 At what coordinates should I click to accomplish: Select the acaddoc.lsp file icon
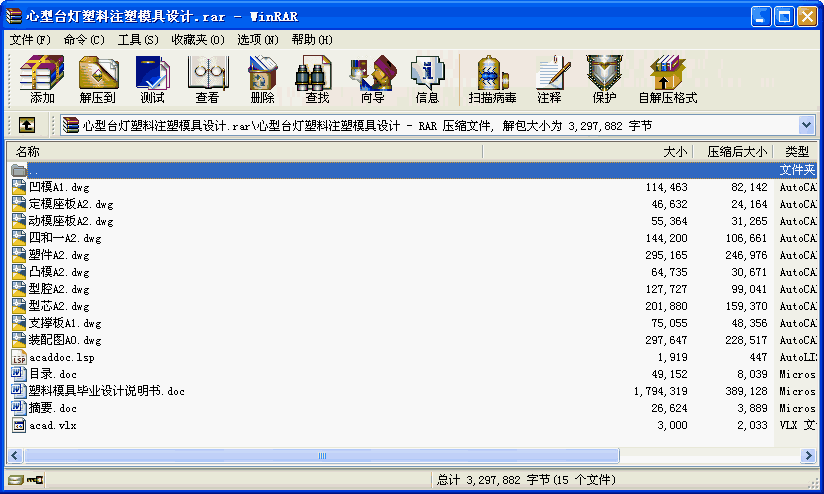click(19, 357)
